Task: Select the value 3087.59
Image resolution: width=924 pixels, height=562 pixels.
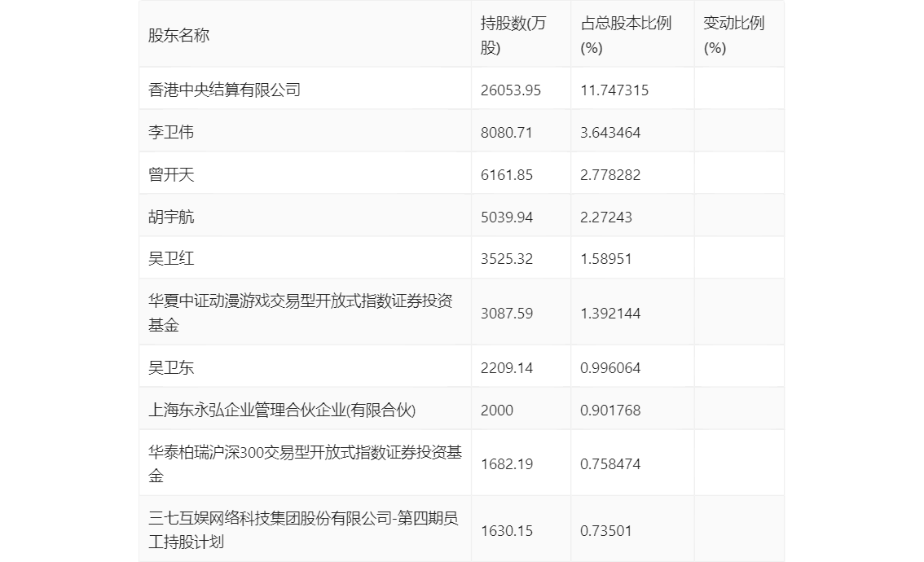Action: point(507,314)
